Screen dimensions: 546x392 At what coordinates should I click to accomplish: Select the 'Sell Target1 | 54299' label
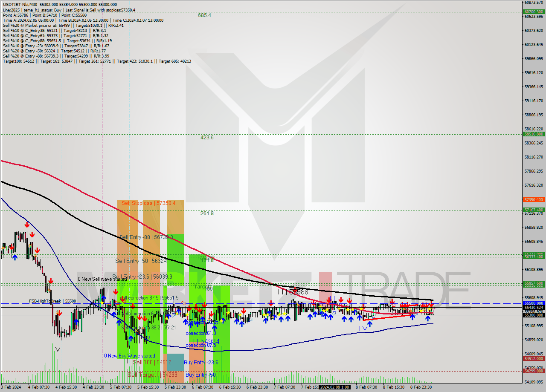click(x=152, y=375)
